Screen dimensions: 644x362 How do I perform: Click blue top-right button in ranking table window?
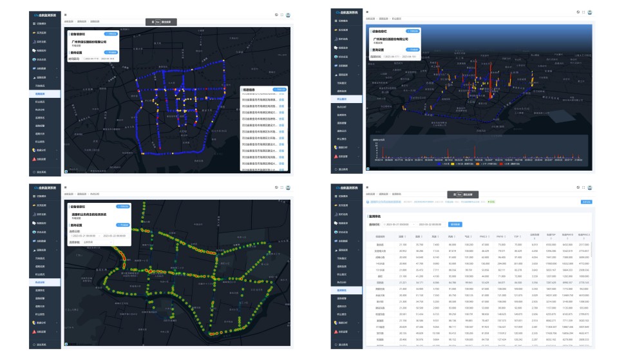(x=586, y=202)
